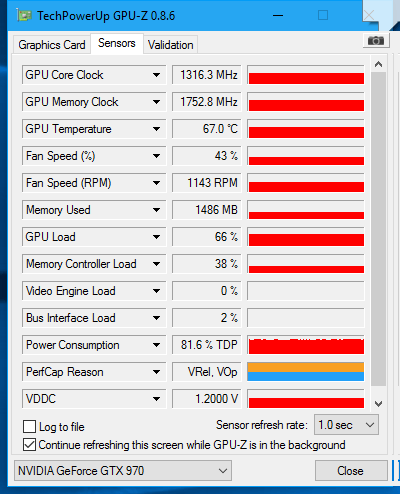Viewport: 400px width, 494px height.
Task: Click the vertical scrollbar thumb
Action: (378, 229)
